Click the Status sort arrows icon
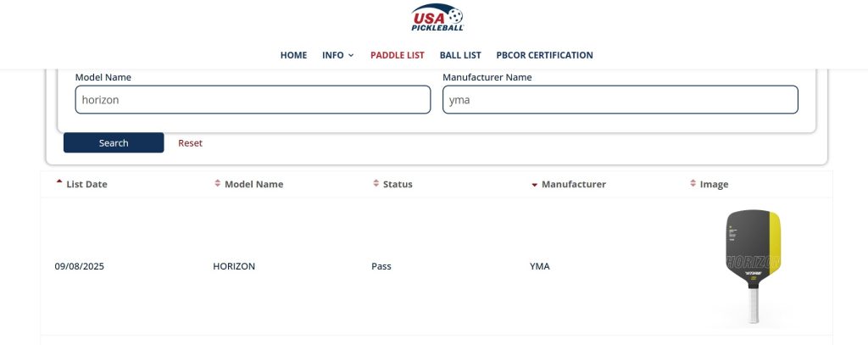The height and width of the screenshot is (345, 868). (376, 184)
